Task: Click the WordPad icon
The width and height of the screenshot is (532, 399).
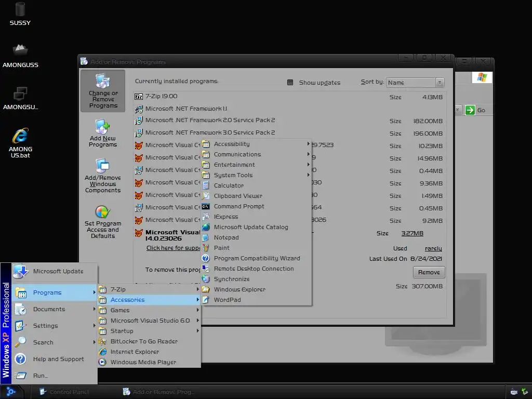Action: click(206, 300)
